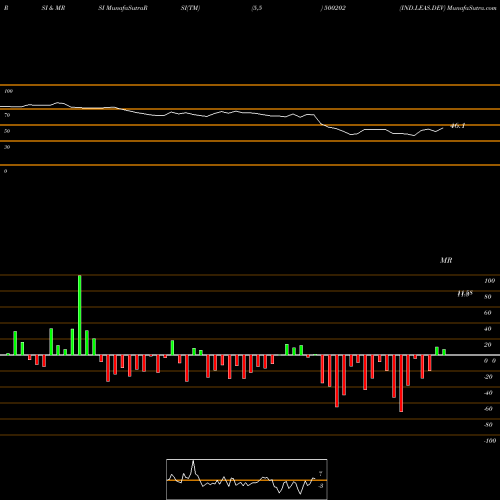
Task: Click the tallest green histogram bar
Action: tap(79, 315)
